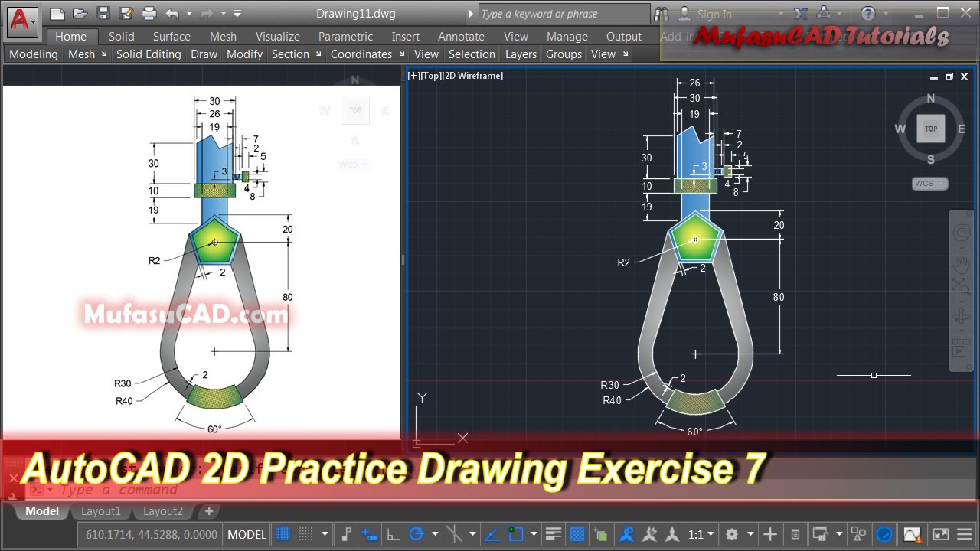Toggle Selection Cycling in status bar
This screenshot has height=551, width=980.
coord(599,534)
